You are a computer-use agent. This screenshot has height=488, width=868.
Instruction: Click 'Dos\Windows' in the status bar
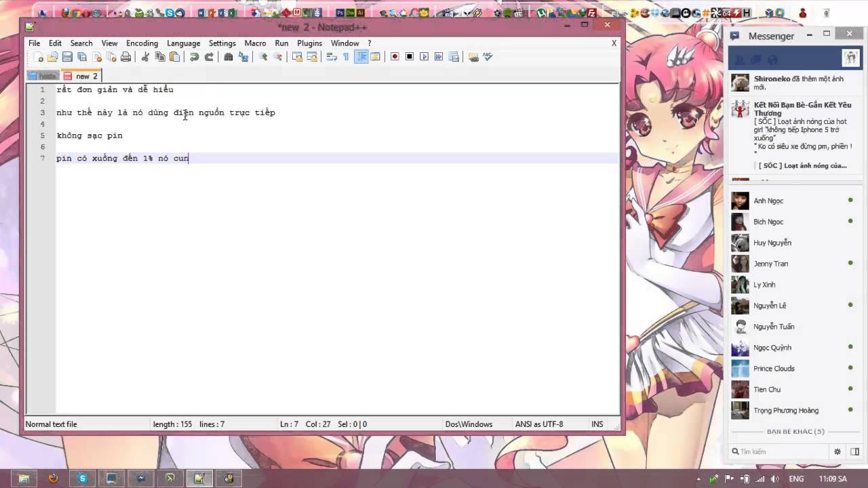tap(469, 424)
